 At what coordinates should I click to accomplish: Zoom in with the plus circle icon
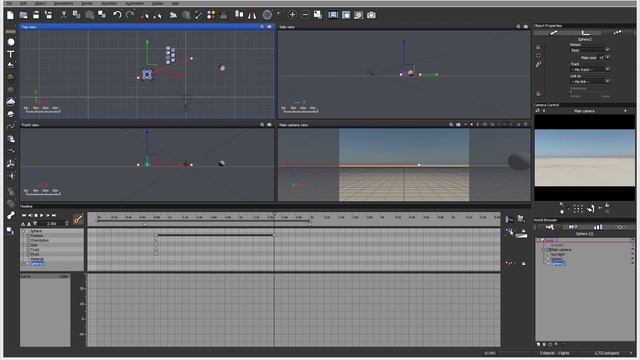(292, 15)
